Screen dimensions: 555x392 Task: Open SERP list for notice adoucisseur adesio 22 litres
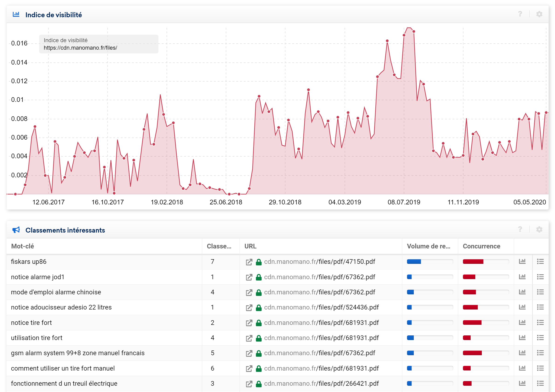point(540,307)
